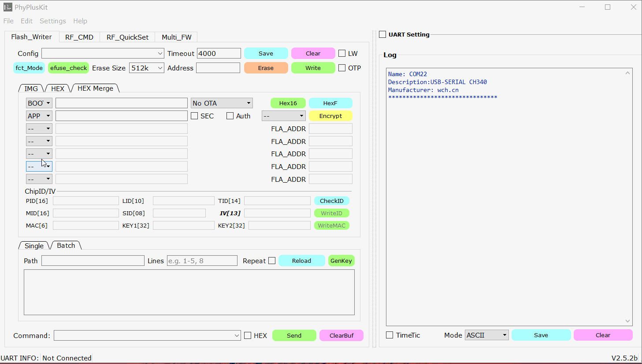The width and height of the screenshot is (642, 364).
Task: Open the BOOT type dropdown
Action: (39, 103)
